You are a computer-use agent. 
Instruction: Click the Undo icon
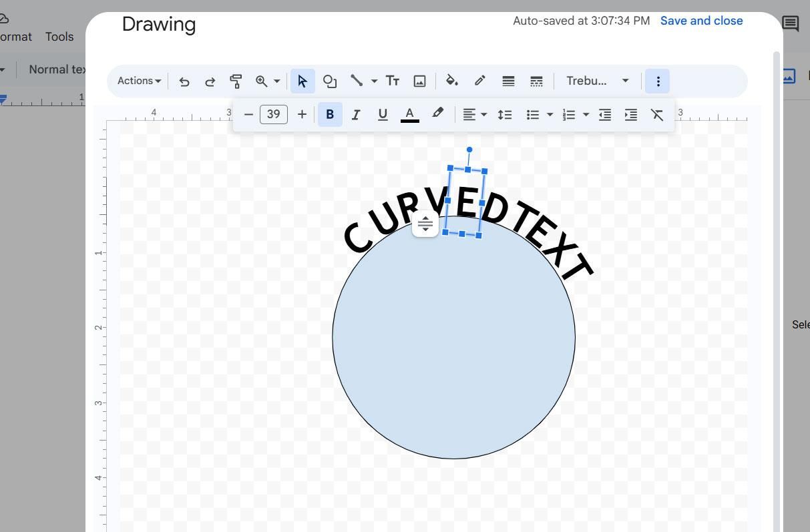(x=184, y=81)
